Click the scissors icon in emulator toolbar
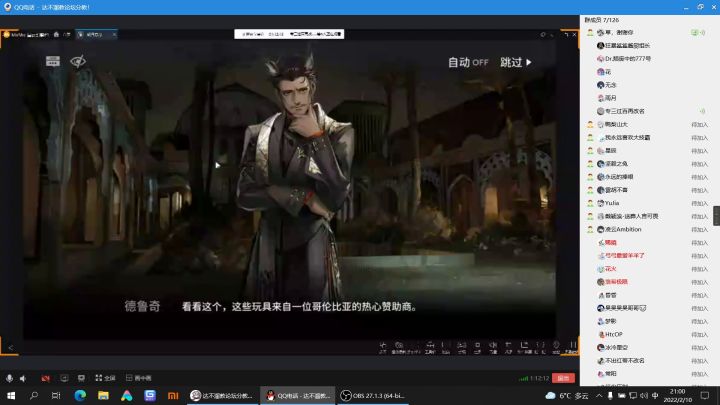 pyautogui.click(x=383, y=345)
